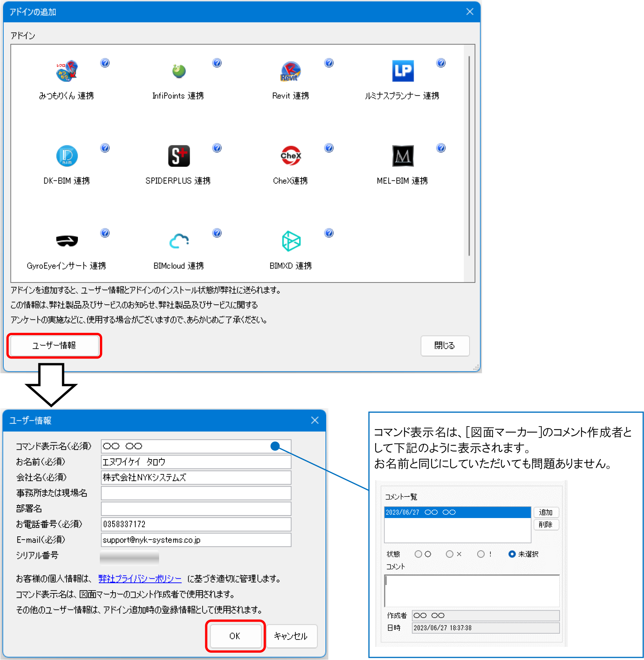The width and height of the screenshot is (644, 660).
Task: Open help for ルミナスプランナー 連携
Action: pos(441,63)
